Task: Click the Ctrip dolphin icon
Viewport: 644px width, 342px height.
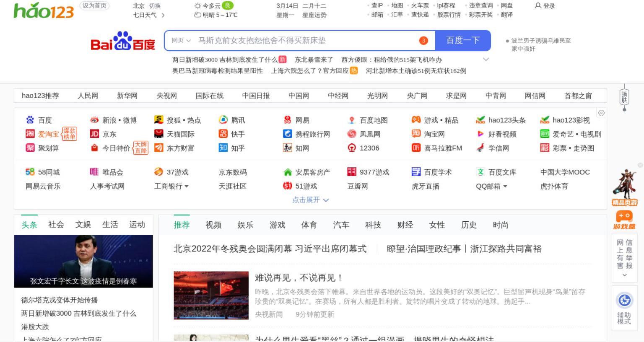Action: tap(287, 134)
